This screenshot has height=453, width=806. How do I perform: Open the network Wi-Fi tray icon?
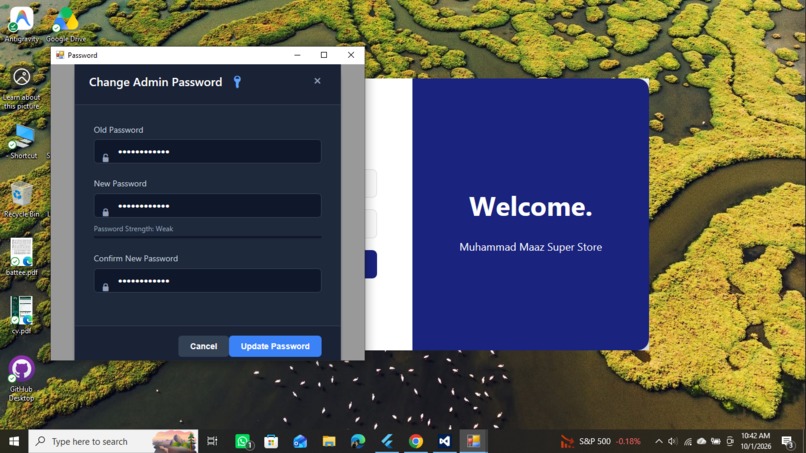click(x=687, y=441)
